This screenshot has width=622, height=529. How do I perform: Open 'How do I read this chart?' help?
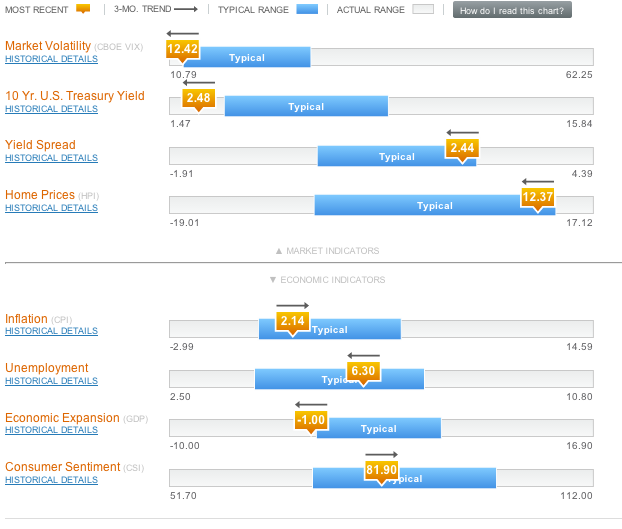[x=513, y=11]
